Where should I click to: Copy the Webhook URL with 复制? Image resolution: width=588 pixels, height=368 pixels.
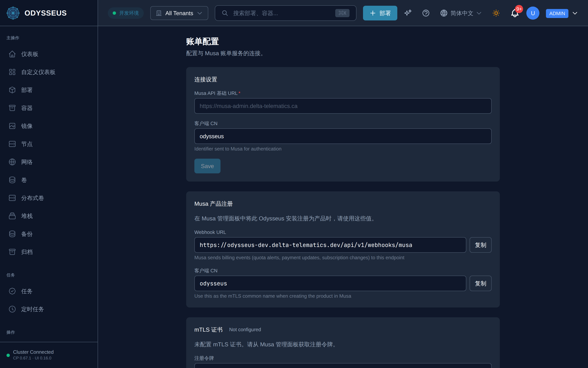coord(480,245)
